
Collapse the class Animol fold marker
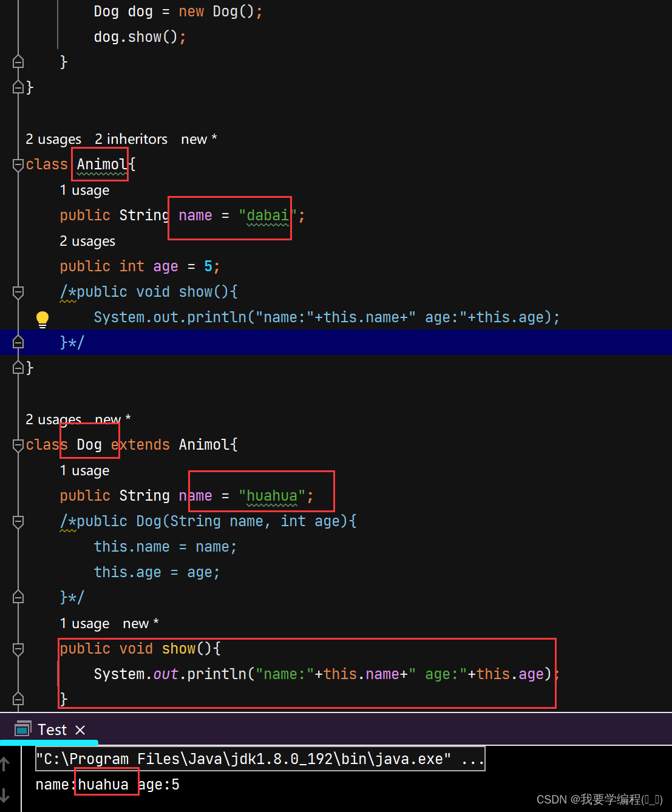tap(18, 164)
